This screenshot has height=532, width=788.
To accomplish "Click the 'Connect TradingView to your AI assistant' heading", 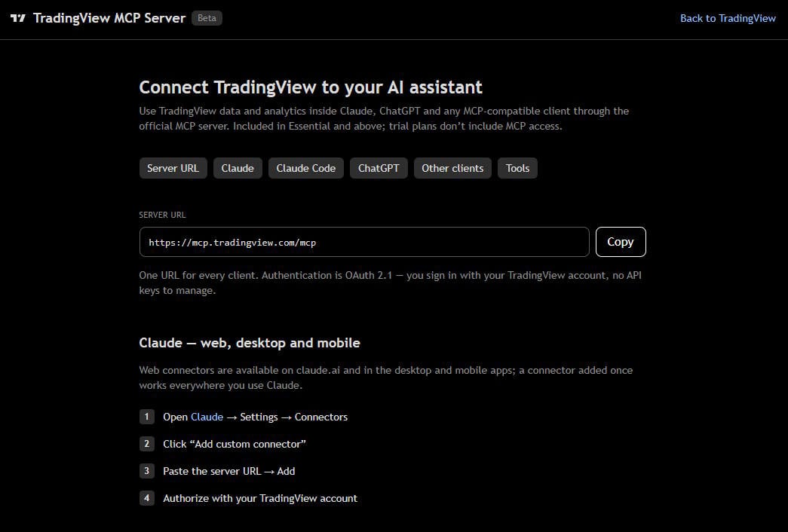I will (x=311, y=87).
